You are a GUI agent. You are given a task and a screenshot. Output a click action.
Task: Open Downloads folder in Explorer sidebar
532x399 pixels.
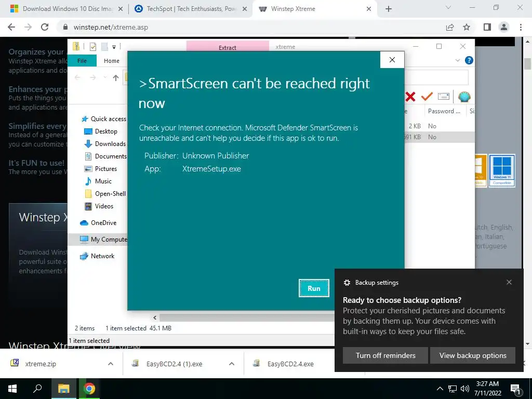(x=105, y=144)
